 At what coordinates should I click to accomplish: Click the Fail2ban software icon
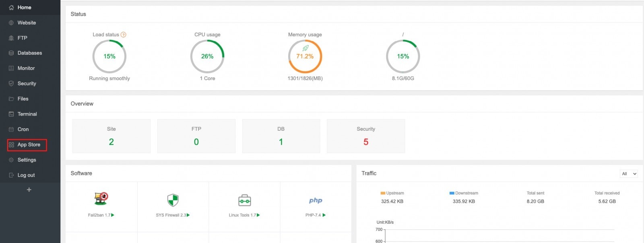101,199
